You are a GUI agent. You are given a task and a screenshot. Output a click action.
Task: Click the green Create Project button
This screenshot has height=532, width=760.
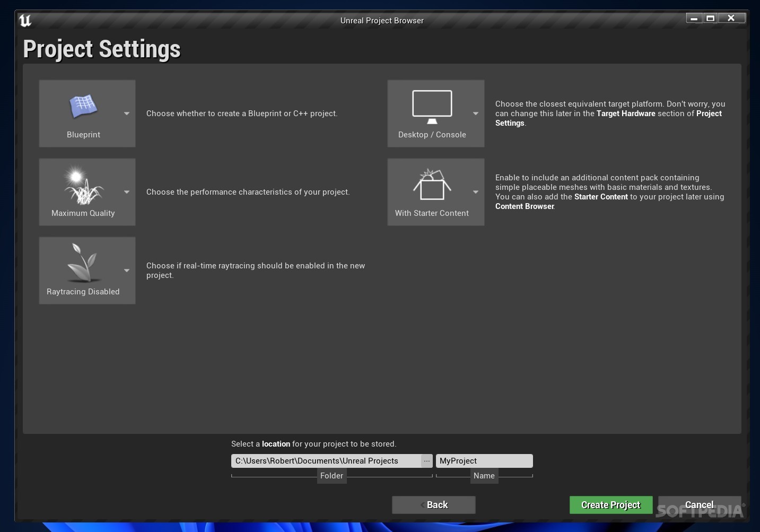pyautogui.click(x=611, y=505)
